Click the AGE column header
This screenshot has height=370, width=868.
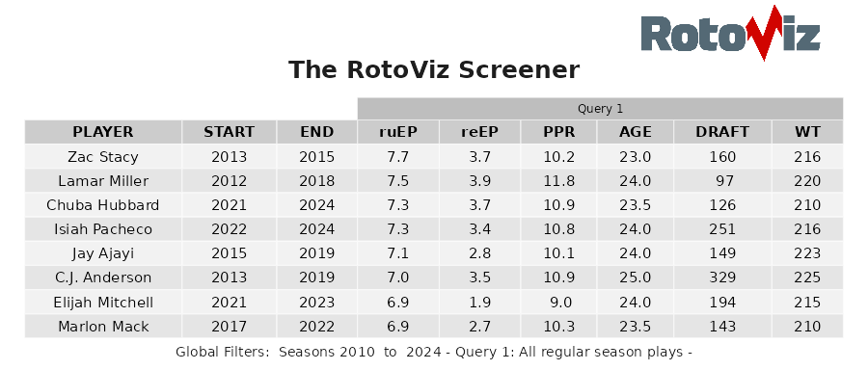[635, 132]
